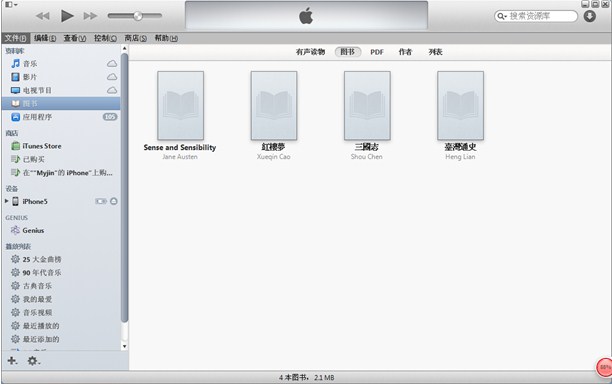Open search options magnifier dropdown
Image resolution: width=612 pixels, height=386 pixels.
tap(502, 16)
